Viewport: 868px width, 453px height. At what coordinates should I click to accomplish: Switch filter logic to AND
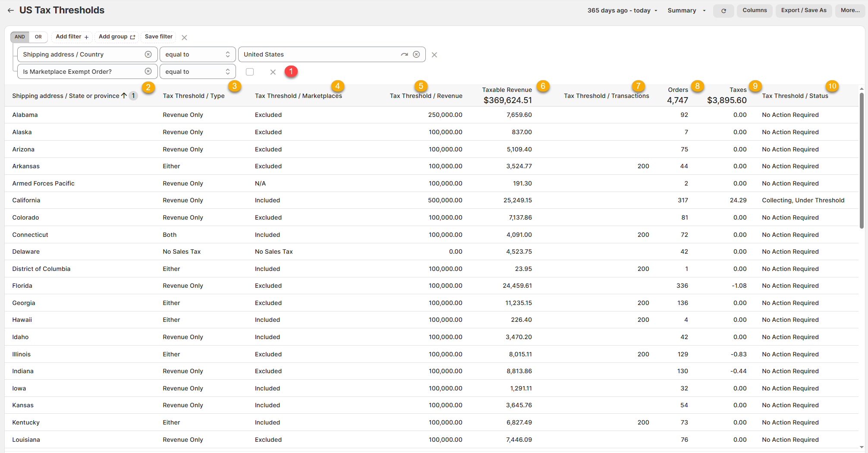tap(20, 37)
